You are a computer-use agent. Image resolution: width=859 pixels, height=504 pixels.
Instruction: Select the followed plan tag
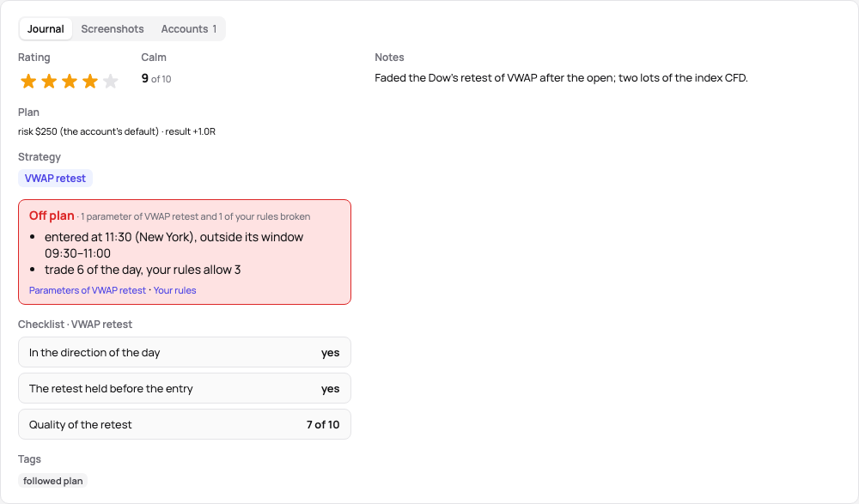point(52,481)
